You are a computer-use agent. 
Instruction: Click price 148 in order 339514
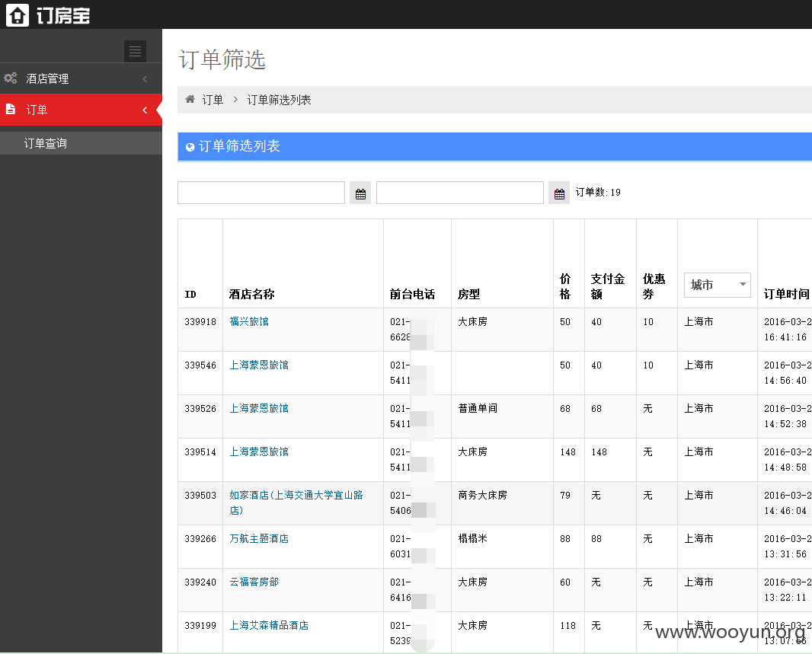pyautogui.click(x=567, y=452)
